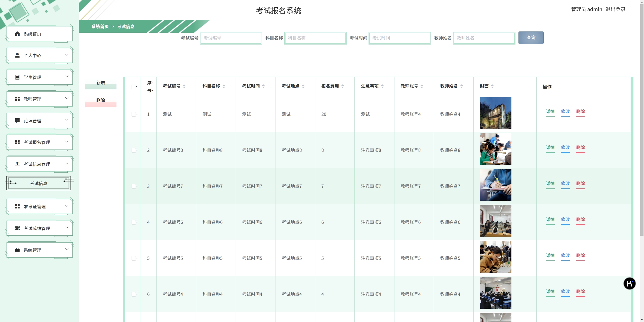Expand the 考试成绩管理 menu chevron
The width and height of the screenshot is (644, 322).
67,228
